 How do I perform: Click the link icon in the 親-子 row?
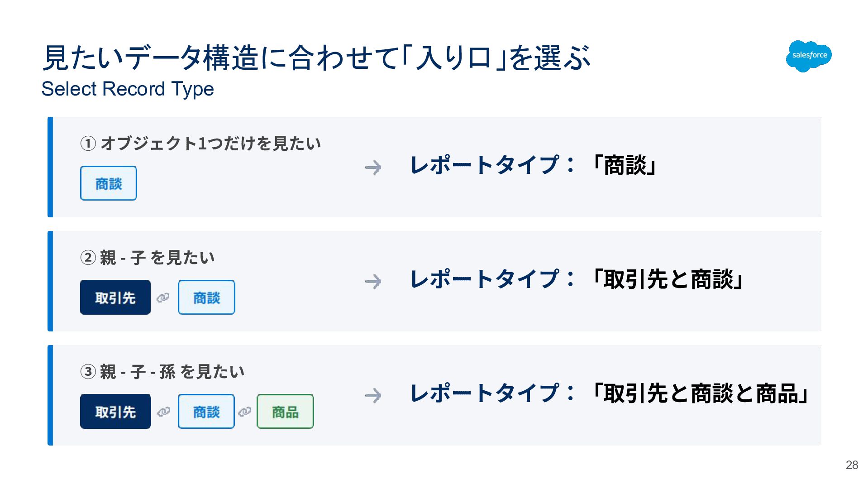click(x=163, y=297)
